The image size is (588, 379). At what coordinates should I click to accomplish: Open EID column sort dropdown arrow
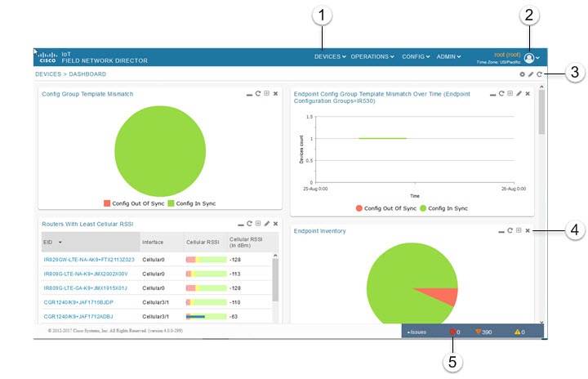pos(60,243)
